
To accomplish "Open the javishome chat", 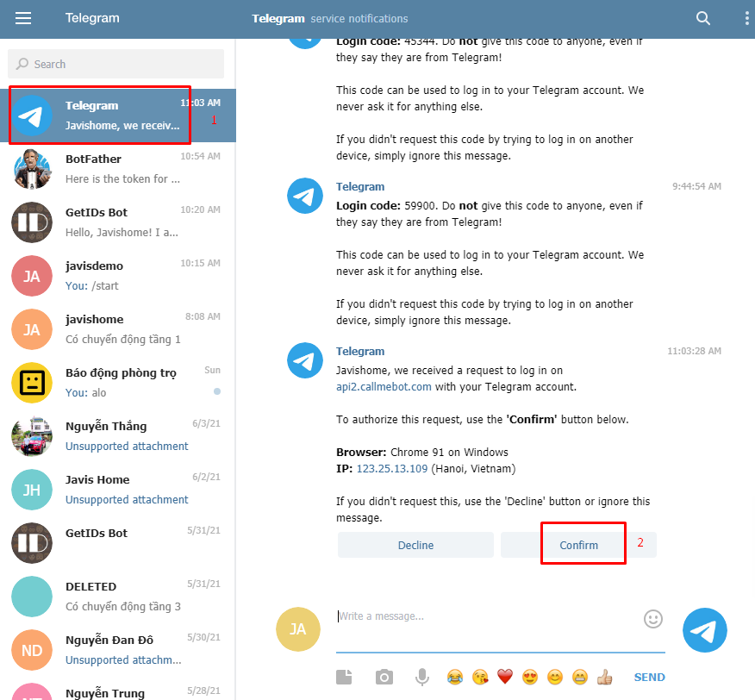I will coord(118,329).
